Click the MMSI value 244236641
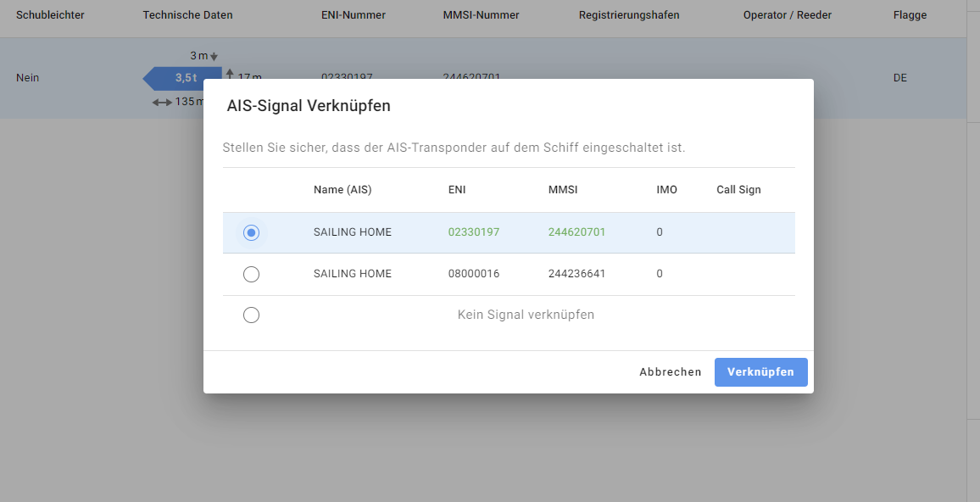This screenshot has height=502, width=980. coord(576,274)
